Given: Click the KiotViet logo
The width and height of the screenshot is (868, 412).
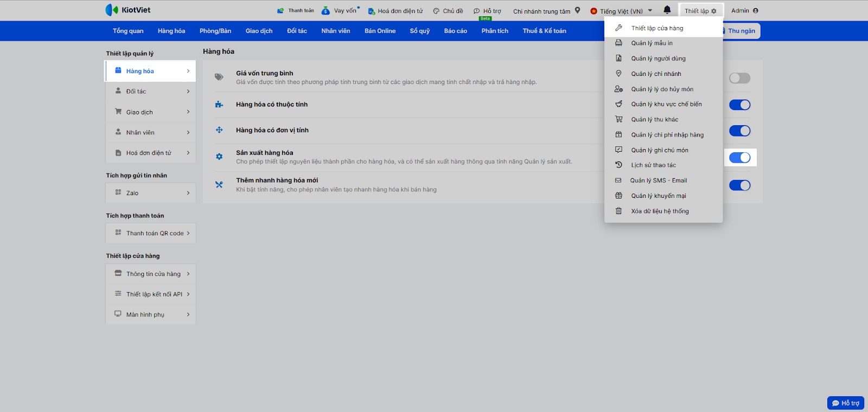Looking at the screenshot, I should click(128, 10).
